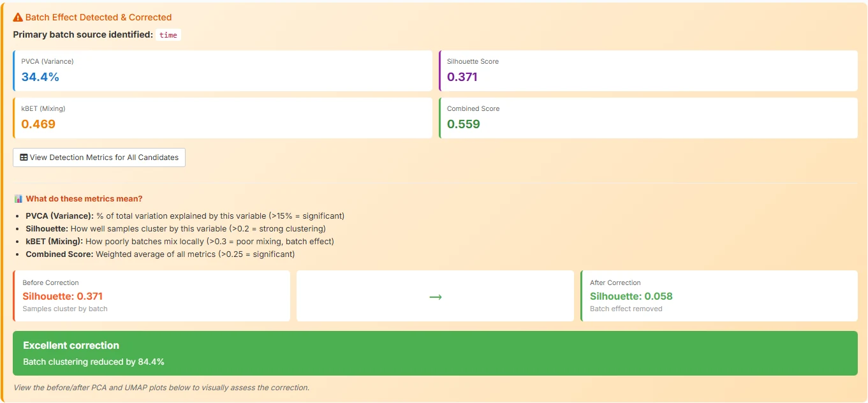Click the bar chart icon beside What do these metrics mean
The image size is (868, 403).
tap(18, 199)
